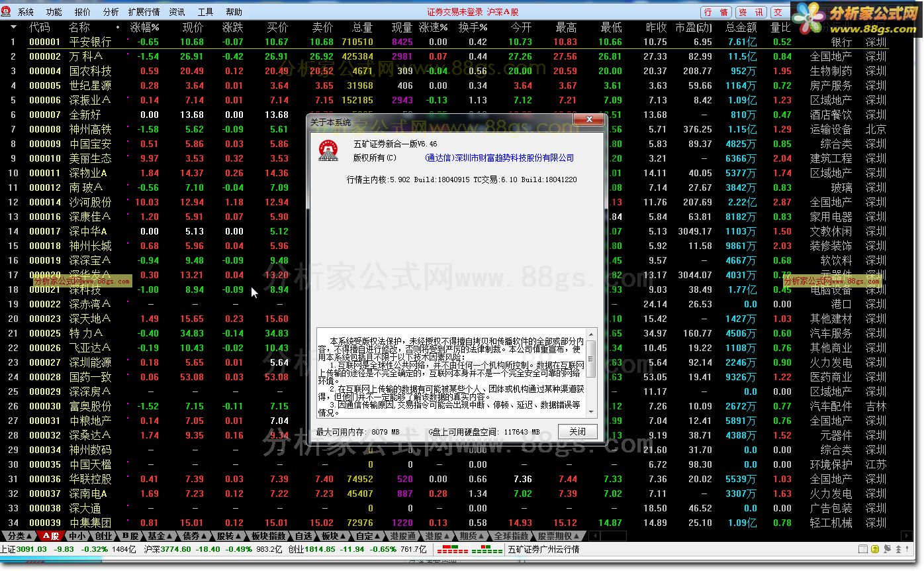Click the 行情 button at top right

coord(716,12)
